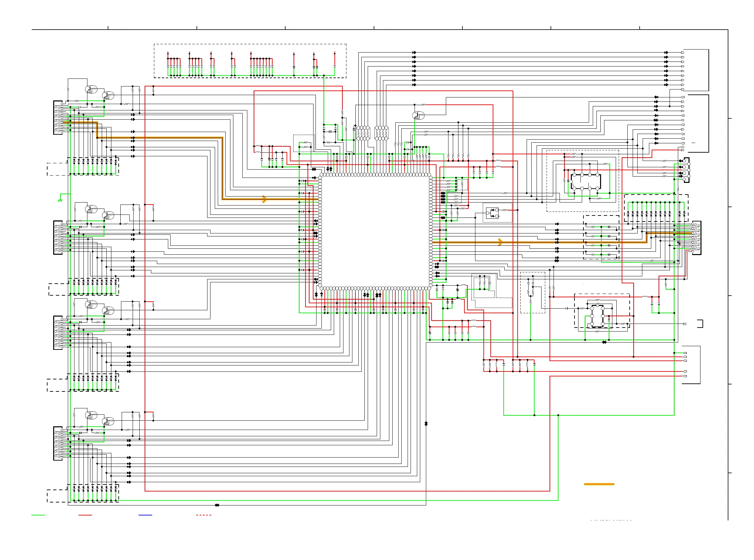Viewport: 754px width, 560px height.
Task: Click the orange legend bar at the lower right
Action: pos(599,484)
